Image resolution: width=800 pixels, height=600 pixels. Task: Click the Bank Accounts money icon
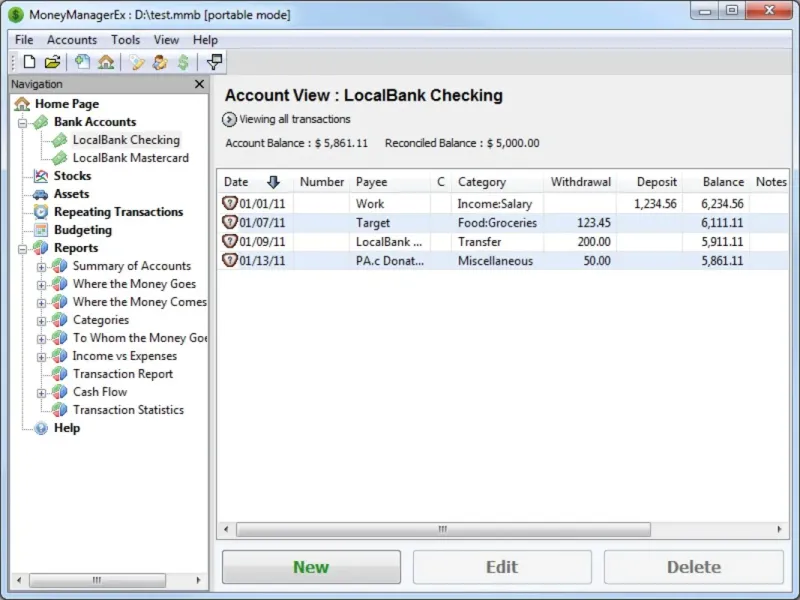41,122
